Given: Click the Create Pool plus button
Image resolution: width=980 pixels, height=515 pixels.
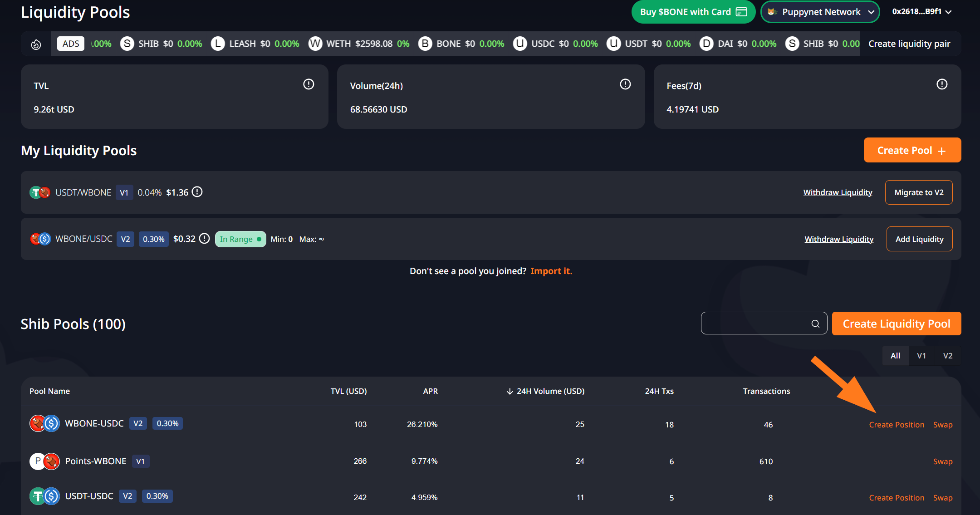Looking at the screenshot, I should 912,150.
